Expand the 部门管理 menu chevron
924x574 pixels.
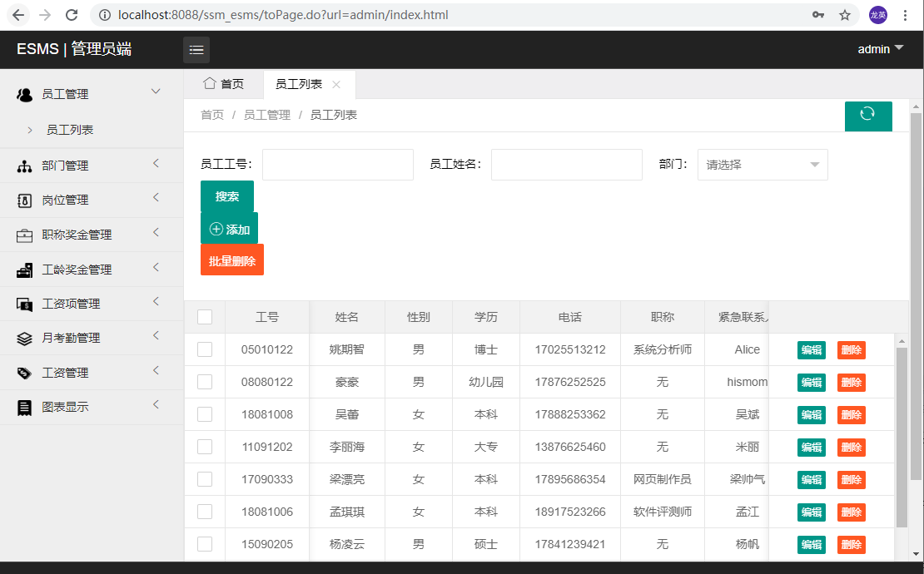[156, 163]
